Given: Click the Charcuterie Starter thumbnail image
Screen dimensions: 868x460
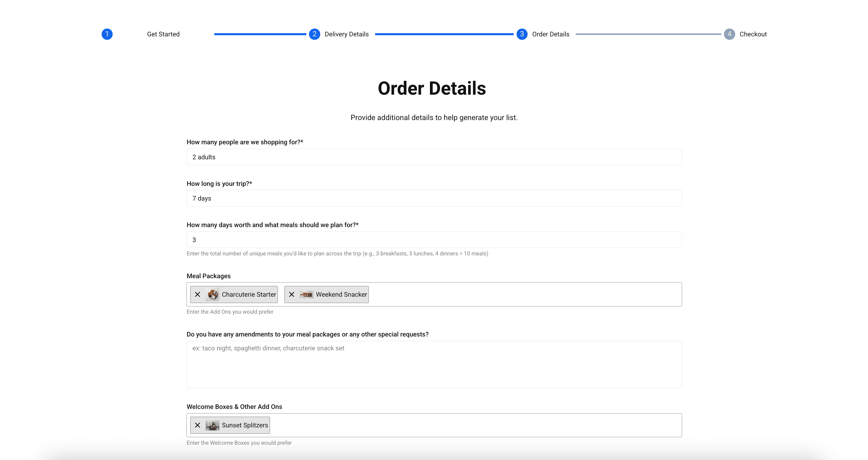Looking at the screenshot, I should (x=212, y=294).
